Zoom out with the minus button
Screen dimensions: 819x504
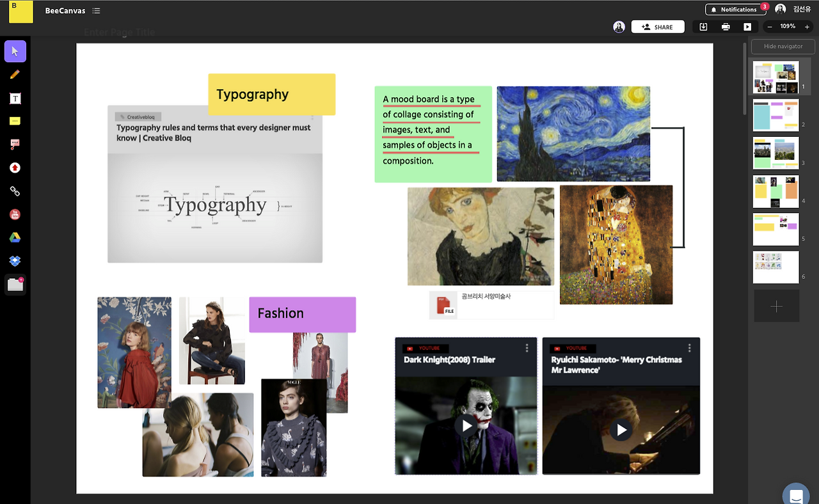pos(769,27)
